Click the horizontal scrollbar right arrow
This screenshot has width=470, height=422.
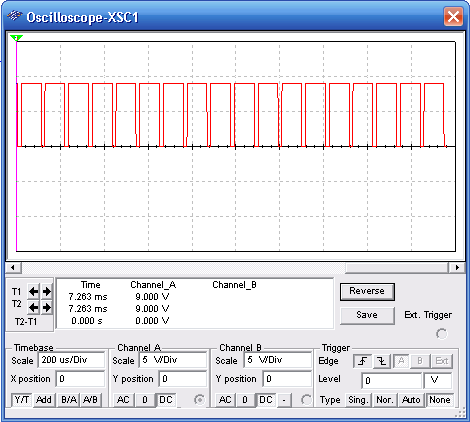[x=457, y=267]
